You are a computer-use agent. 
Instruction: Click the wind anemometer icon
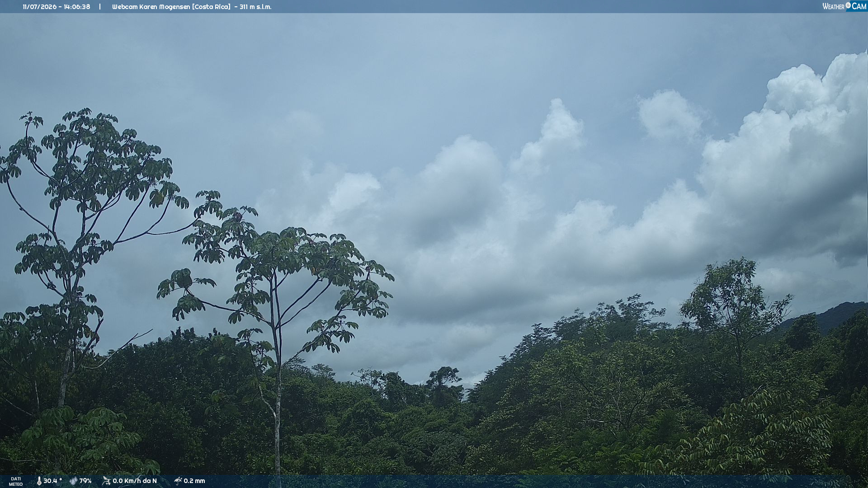pos(106,481)
